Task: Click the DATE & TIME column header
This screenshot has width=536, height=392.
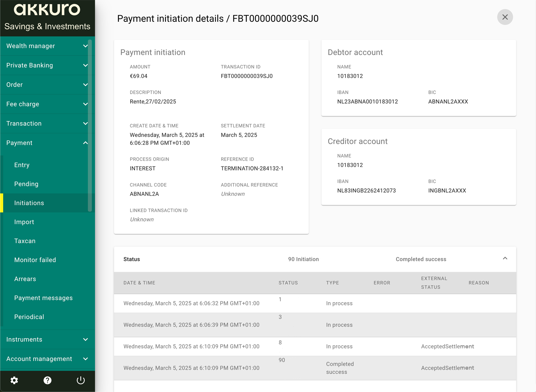Action: point(139,283)
